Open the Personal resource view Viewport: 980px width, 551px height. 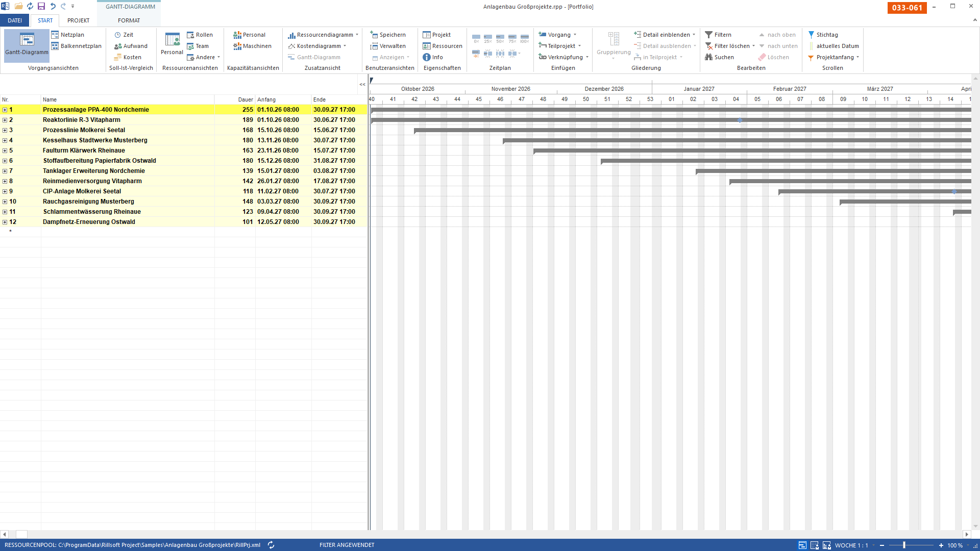pyautogui.click(x=172, y=44)
